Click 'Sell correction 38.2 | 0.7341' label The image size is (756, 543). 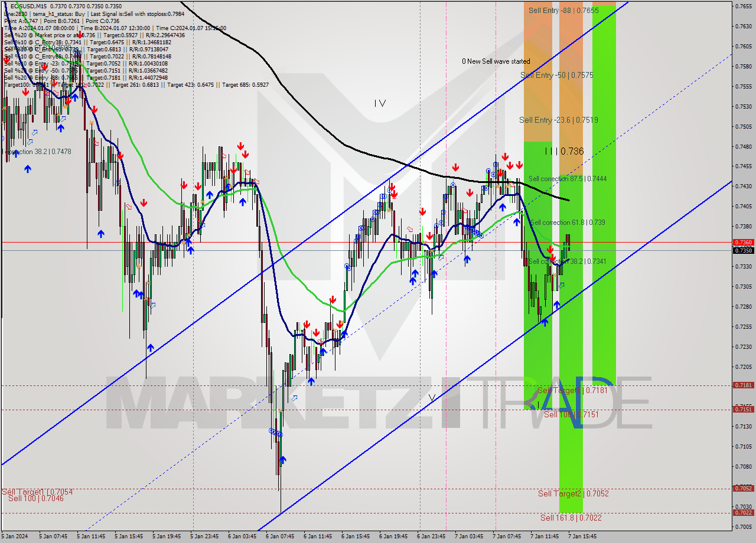point(567,261)
